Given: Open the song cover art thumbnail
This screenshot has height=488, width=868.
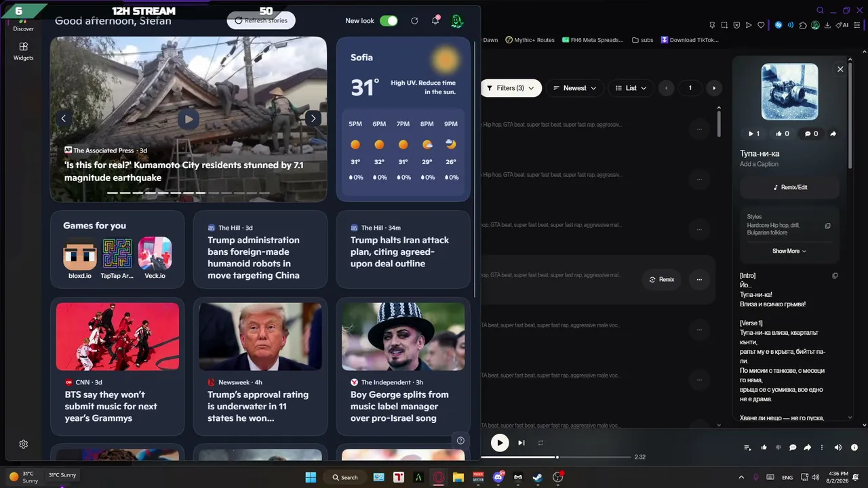Looking at the screenshot, I should (789, 91).
